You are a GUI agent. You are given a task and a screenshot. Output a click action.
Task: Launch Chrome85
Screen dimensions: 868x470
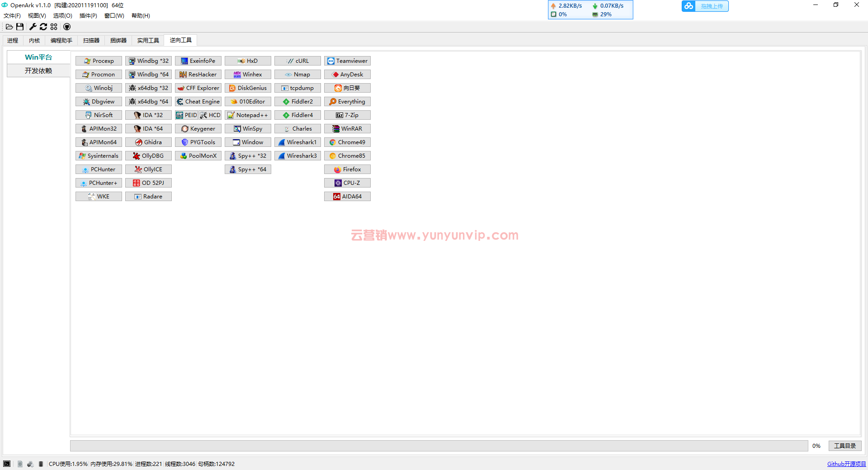tap(347, 156)
